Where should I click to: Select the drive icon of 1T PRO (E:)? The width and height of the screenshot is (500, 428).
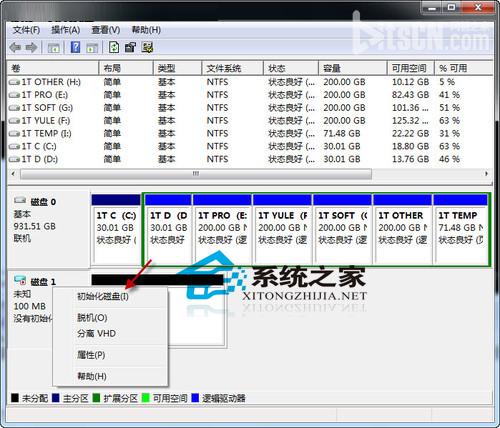14,95
